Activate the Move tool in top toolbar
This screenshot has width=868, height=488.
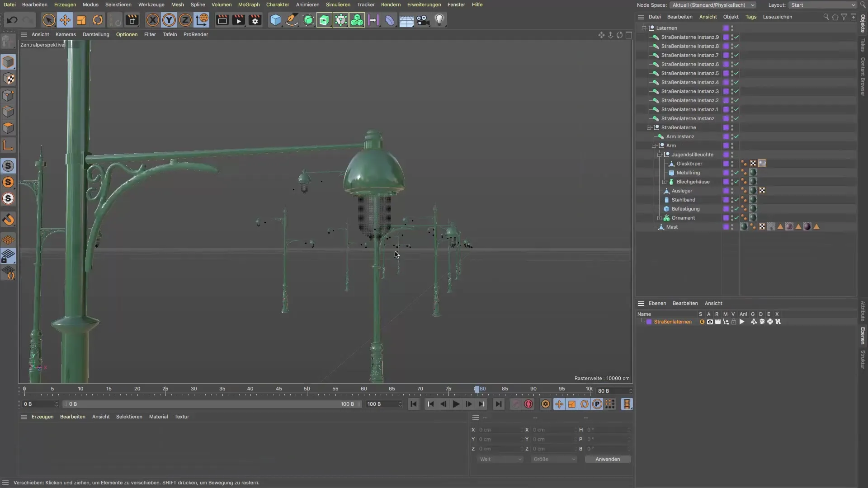[x=65, y=20]
